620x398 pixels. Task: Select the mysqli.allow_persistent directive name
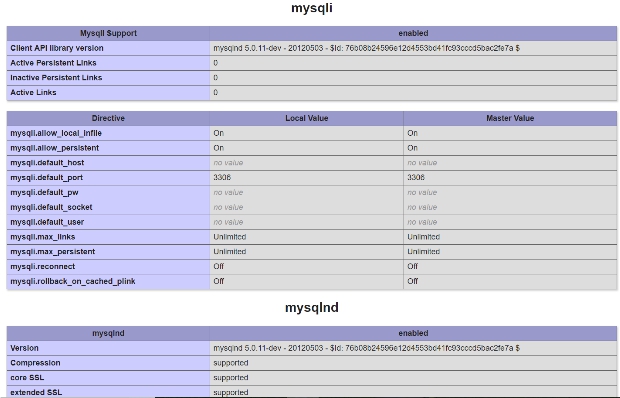[x=55, y=148]
